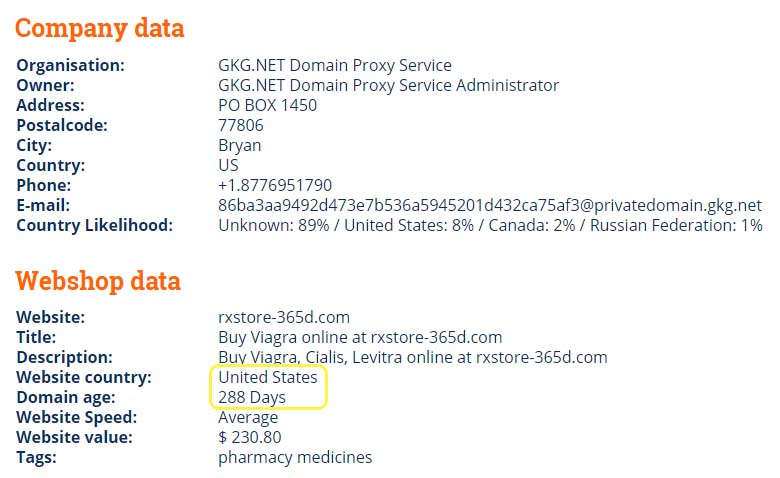Screen dimensions: 780x478
Task: Click the postal code 77806
Action: click(x=241, y=125)
